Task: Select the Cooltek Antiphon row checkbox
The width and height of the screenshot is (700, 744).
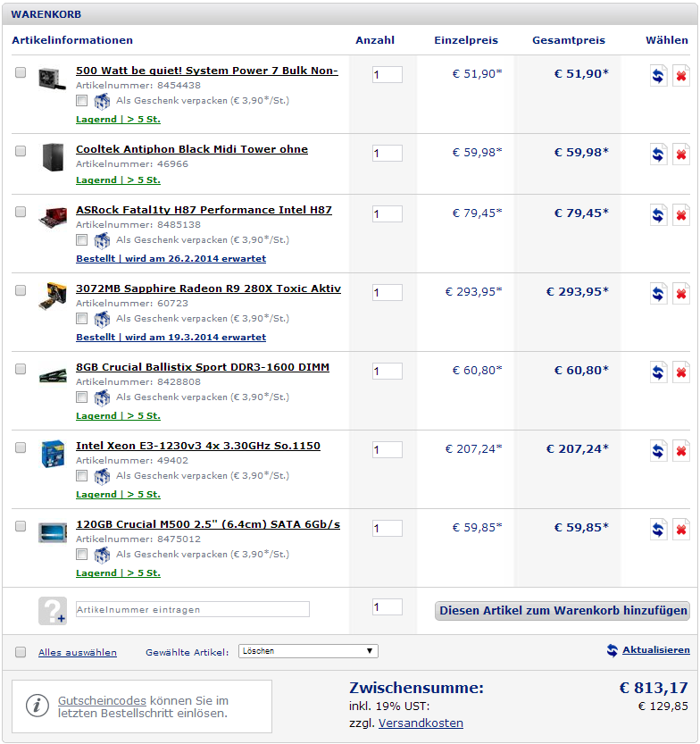Action: [21, 151]
